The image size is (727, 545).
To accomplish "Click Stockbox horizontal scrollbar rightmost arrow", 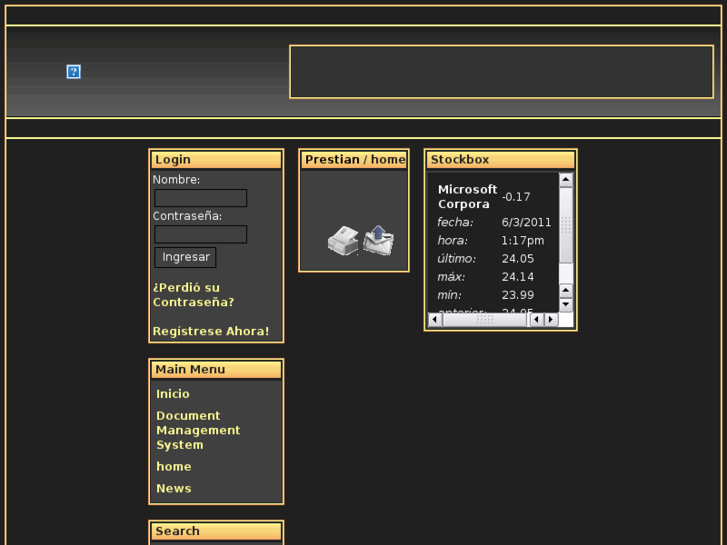I will click(551, 320).
